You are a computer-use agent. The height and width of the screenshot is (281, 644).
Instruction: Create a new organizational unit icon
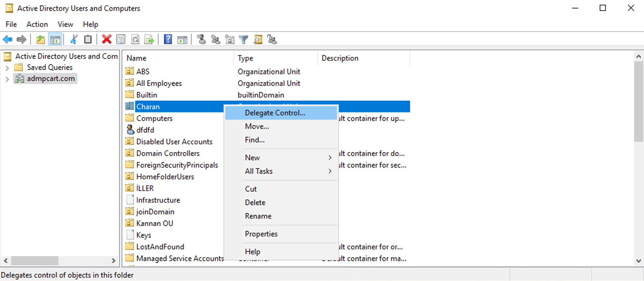click(230, 39)
